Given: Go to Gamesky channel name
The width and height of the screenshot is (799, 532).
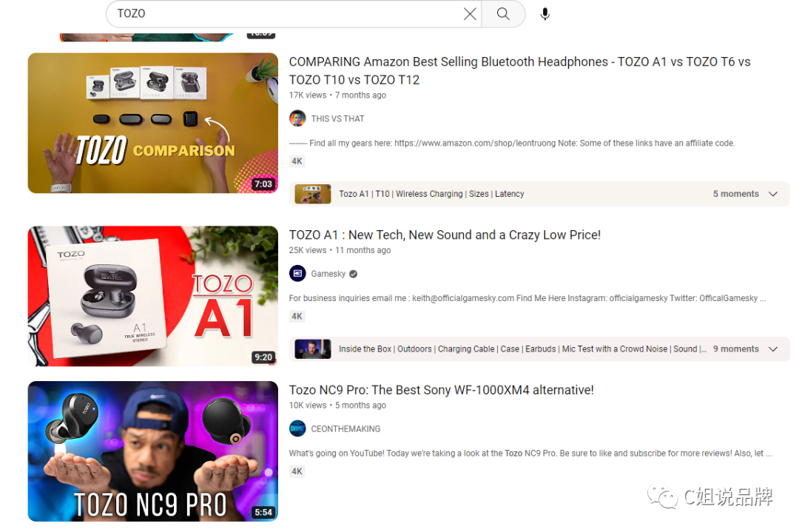Looking at the screenshot, I should (x=328, y=274).
